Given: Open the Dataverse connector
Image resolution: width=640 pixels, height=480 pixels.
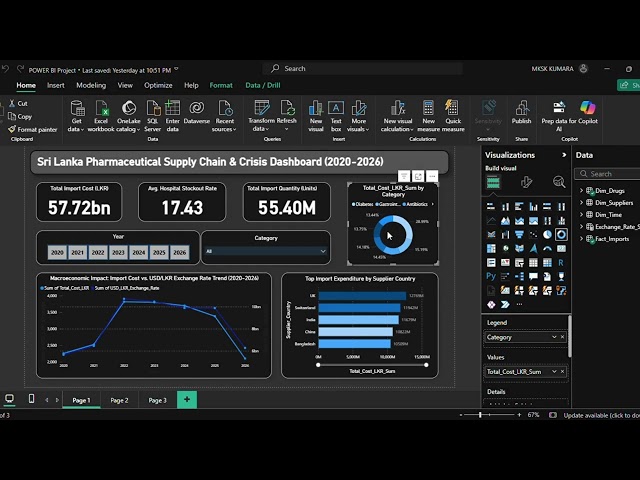Looking at the screenshot, I should tap(197, 112).
